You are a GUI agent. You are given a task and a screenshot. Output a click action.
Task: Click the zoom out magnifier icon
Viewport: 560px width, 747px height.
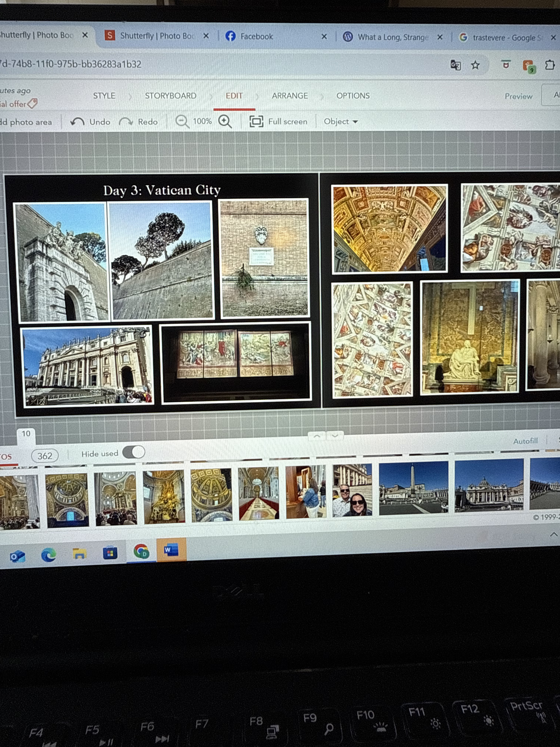(x=182, y=121)
